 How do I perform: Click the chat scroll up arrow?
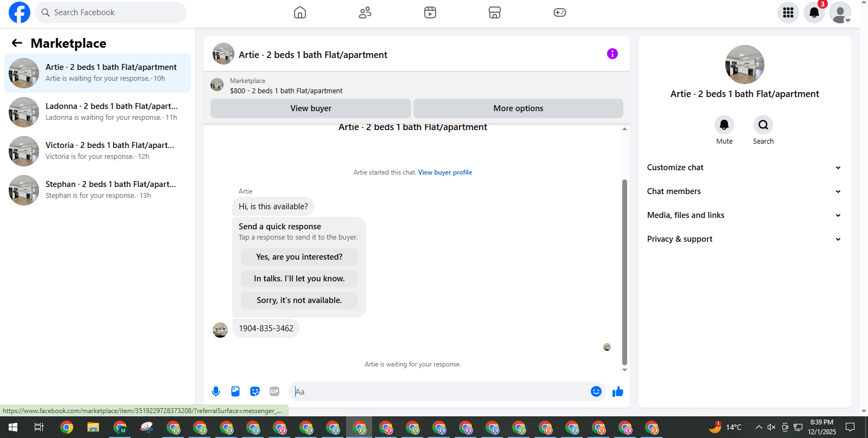click(x=624, y=129)
